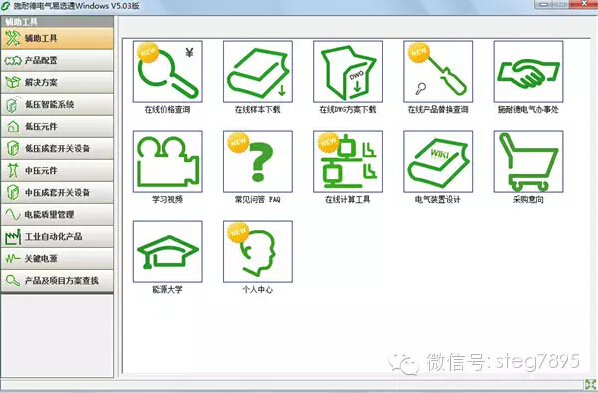Click the 在线价格查询 text label
598x393 pixels.
(x=167, y=110)
